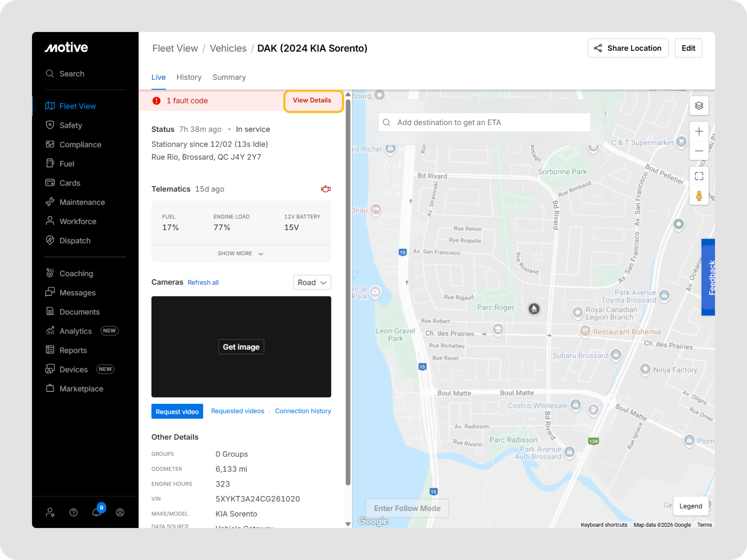Click the Refresh all cameras link
The height and width of the screenshot is (560, 747).
pyautogui.click(x=203, y=282)
